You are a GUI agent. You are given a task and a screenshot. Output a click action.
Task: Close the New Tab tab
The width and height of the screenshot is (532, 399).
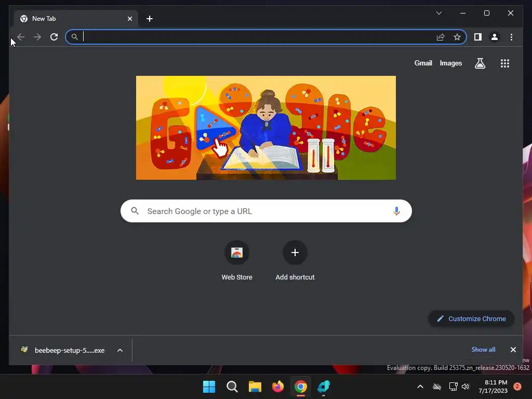click(129, 19)
